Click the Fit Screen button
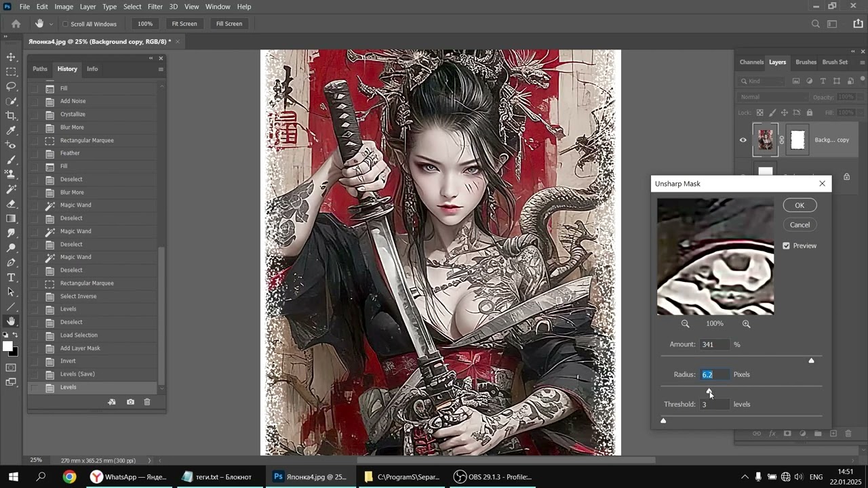 [x=184, y=24]
